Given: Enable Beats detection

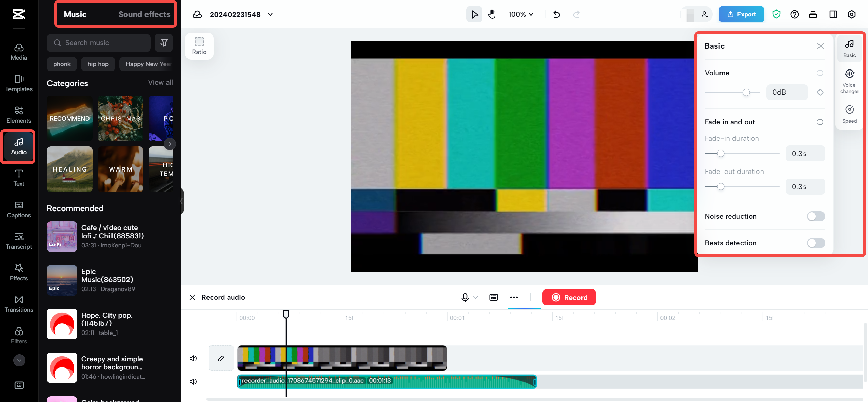Looking at the screenshot, I should coord(815,243).
